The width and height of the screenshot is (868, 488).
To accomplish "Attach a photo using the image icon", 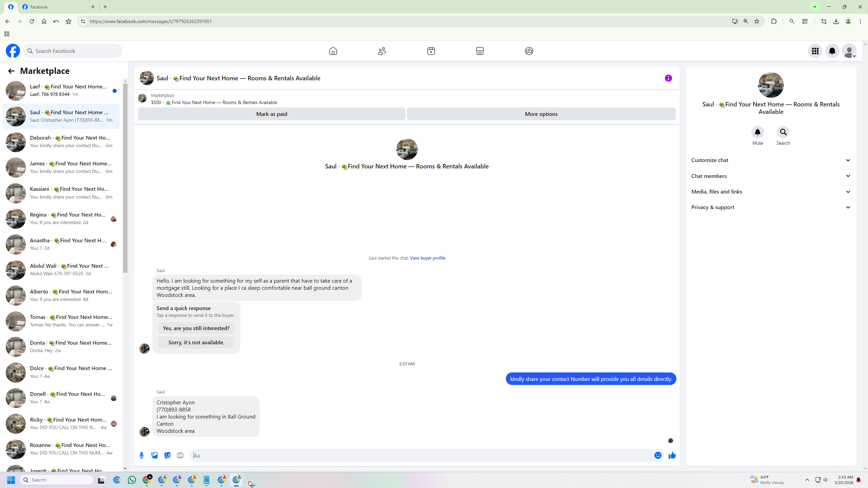I will [x=155, y=455].
